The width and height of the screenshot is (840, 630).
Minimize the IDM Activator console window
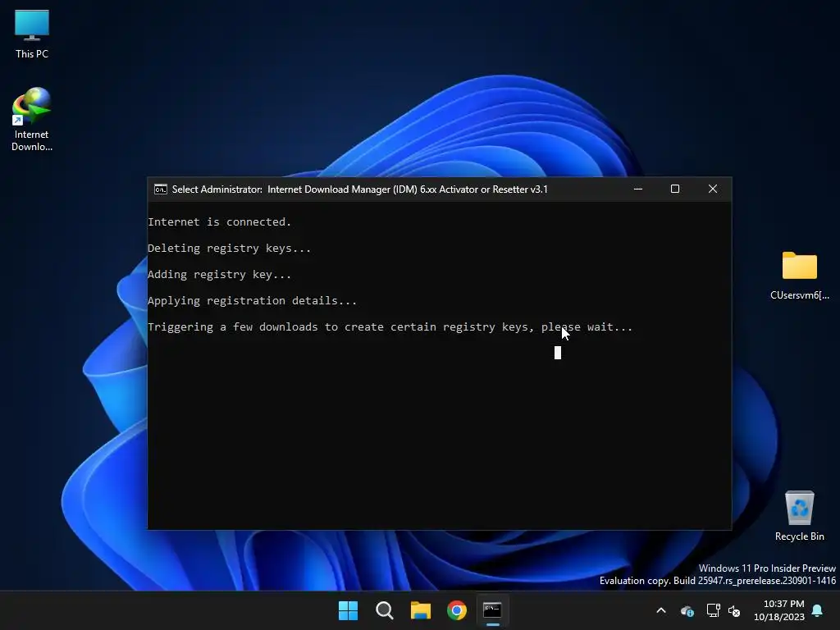click(638, 189)
